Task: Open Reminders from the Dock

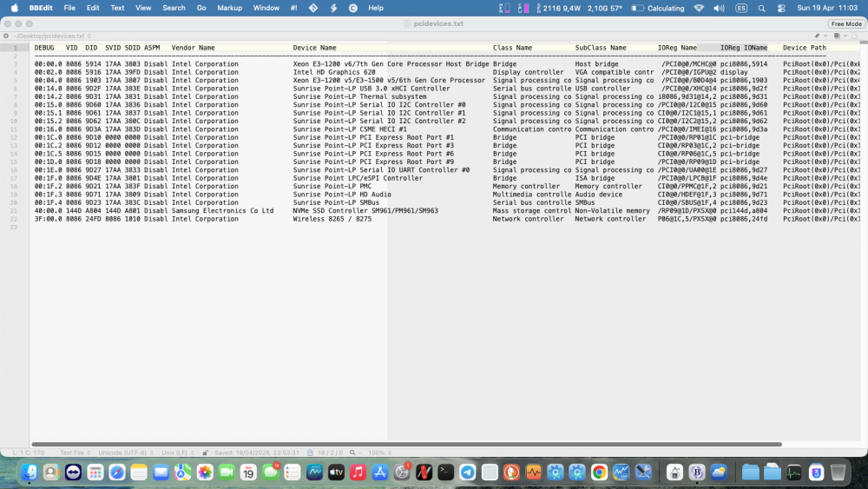Action: 293,472
